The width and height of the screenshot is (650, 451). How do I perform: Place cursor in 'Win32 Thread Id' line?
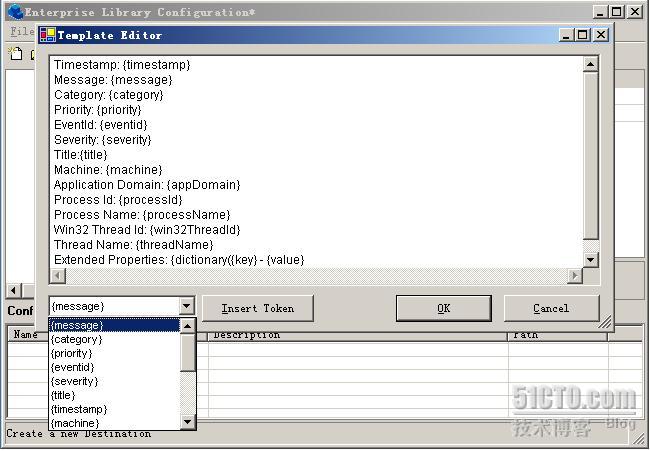click(147, 230)
